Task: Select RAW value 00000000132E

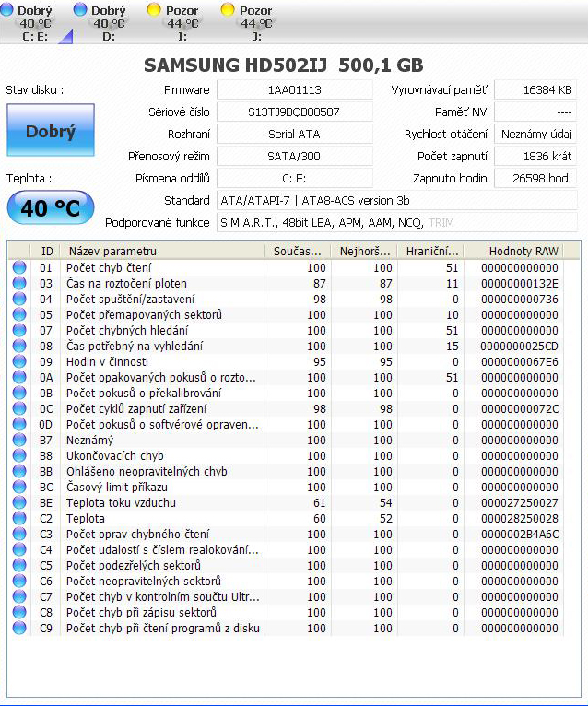Action: pos(520,284)
